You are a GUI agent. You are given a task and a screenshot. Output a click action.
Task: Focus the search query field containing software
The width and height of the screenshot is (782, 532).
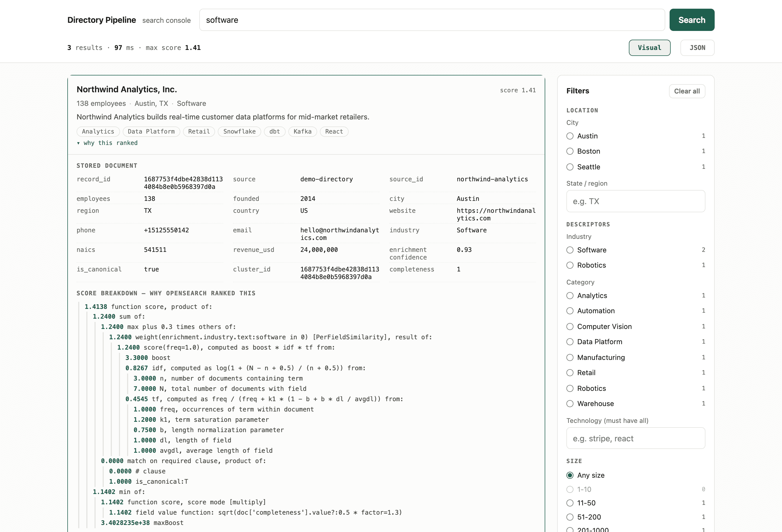(x=432, y=20)
